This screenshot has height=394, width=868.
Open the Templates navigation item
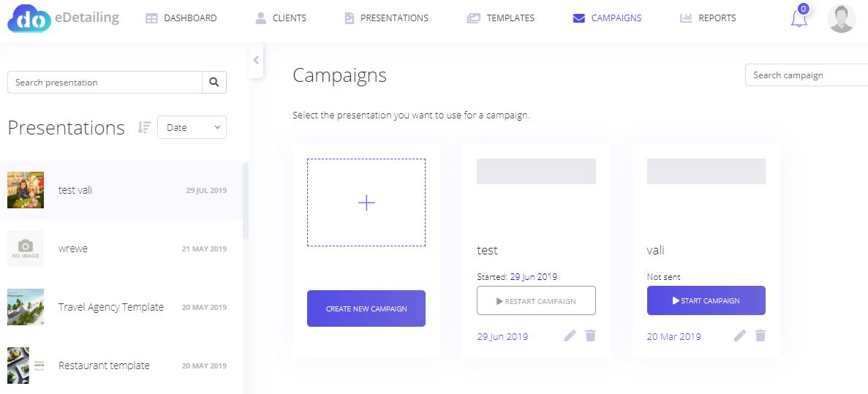501,18
